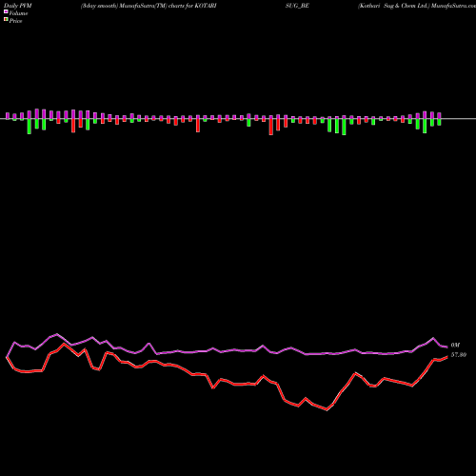Select the Volume legend label
The width and height of the screenshot is (476, 476).
18,13
